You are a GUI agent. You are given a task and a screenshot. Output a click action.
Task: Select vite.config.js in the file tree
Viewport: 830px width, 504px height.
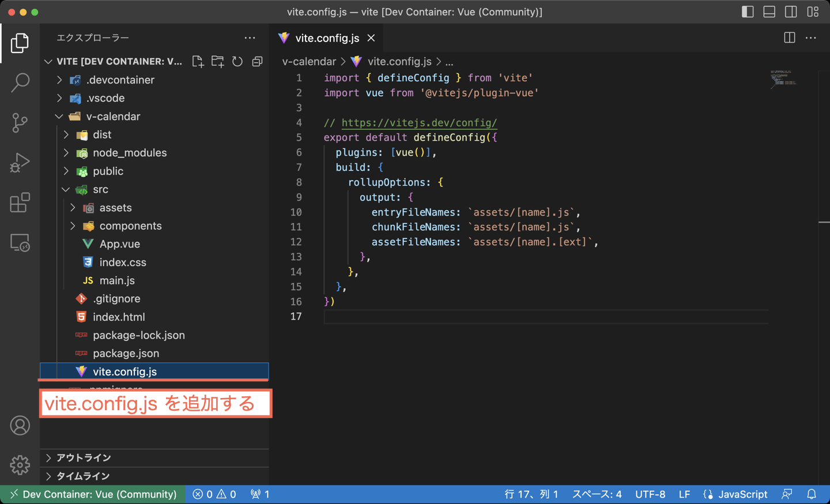[154, 372]
